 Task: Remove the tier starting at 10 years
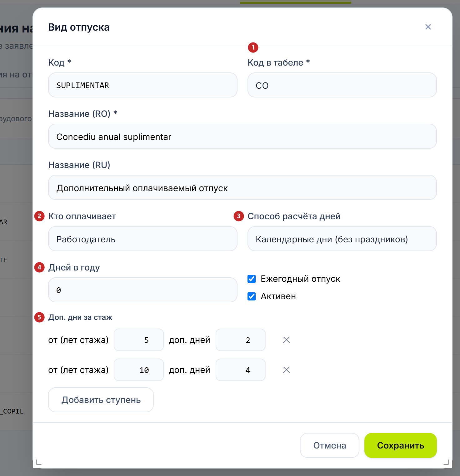click(287, 370)
